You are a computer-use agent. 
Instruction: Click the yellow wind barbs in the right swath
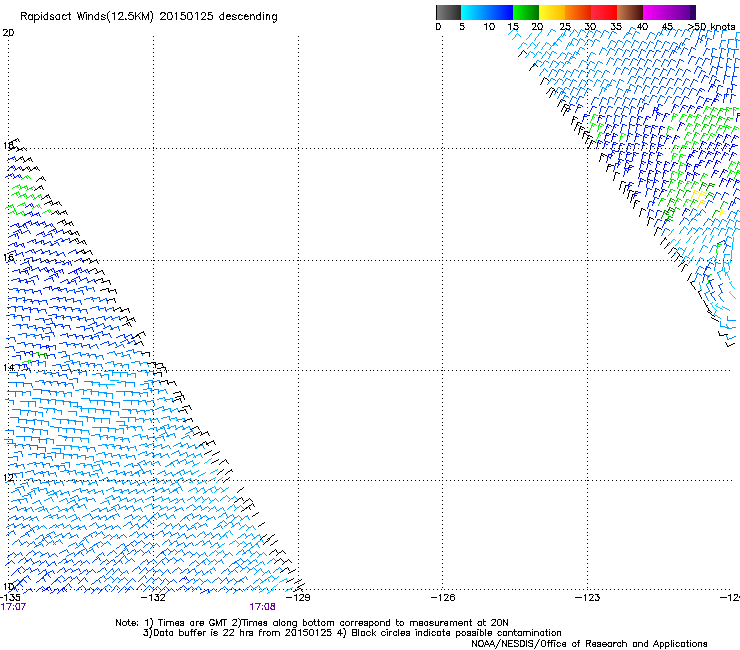[x=699, y=197]
